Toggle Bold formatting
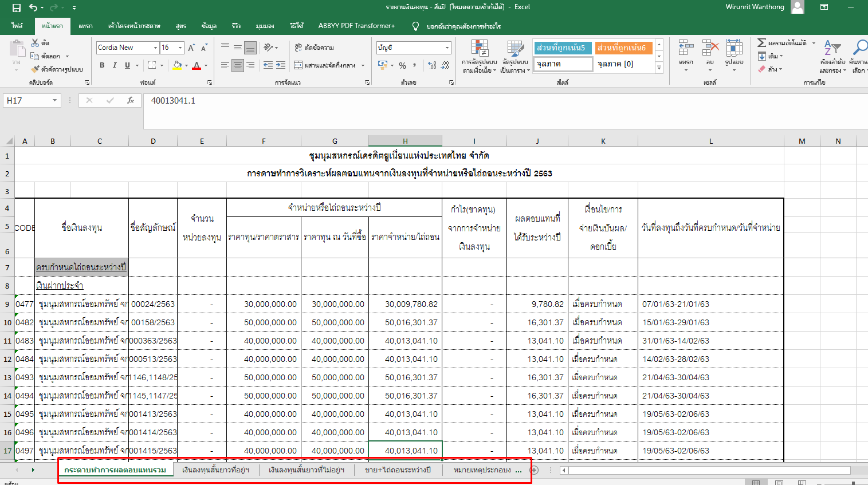Image resolution: width=868 pixels, height=485 pixels. (x=102, y=65)
